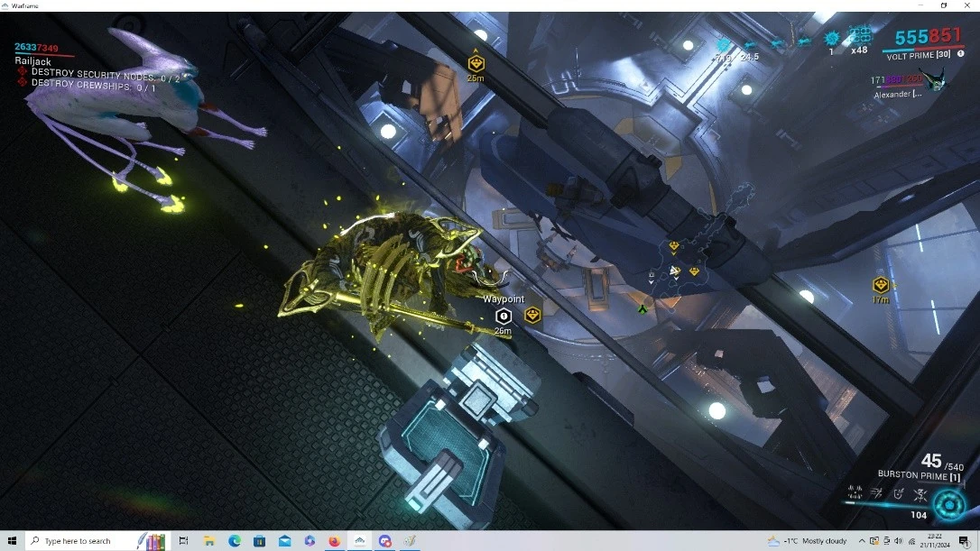Click the buff icon with timer 24.5
Screen dimensions: 980x551
(749, 45)
